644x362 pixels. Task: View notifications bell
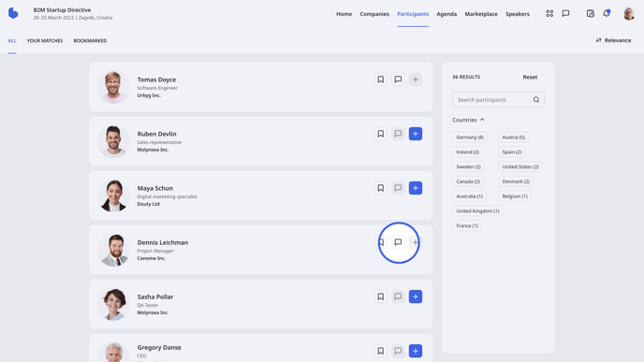pos(607,13)
